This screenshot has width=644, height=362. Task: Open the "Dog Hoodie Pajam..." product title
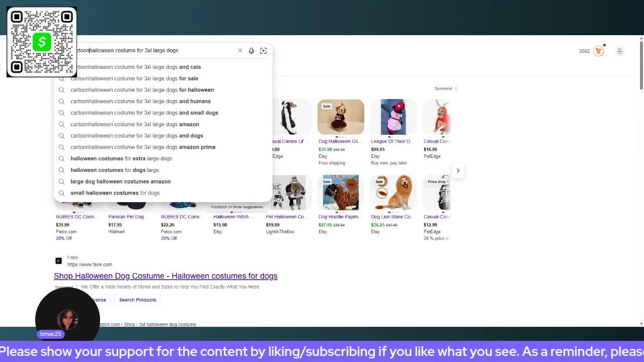[341, 217]
